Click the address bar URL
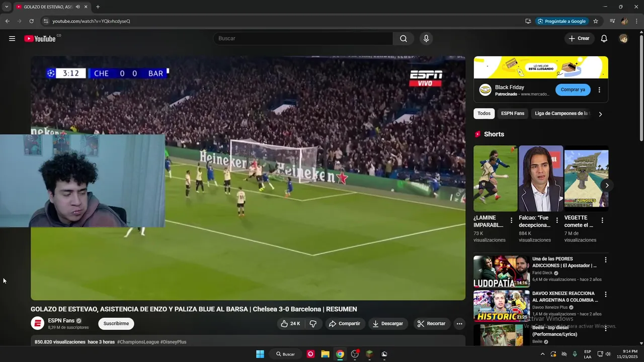The image size is (644, 362). pyautogui.click(x=91, y=21)
